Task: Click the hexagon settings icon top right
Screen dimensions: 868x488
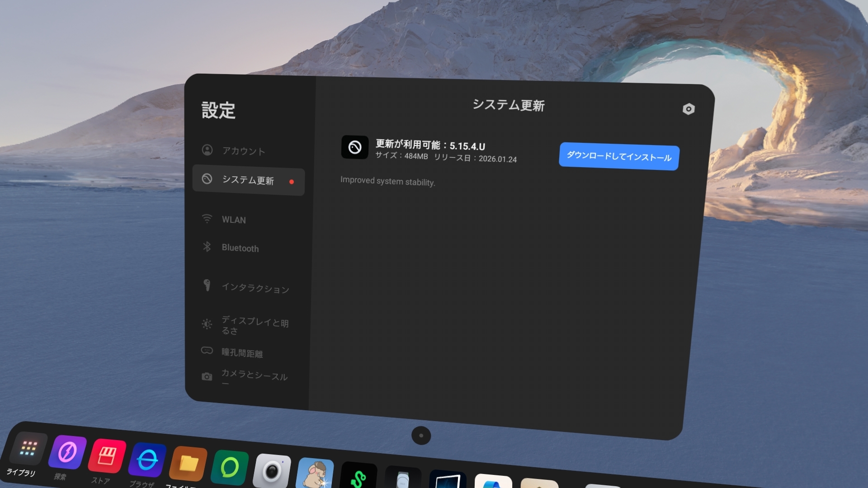Action: pyautogui.click(x=688, y=109)
